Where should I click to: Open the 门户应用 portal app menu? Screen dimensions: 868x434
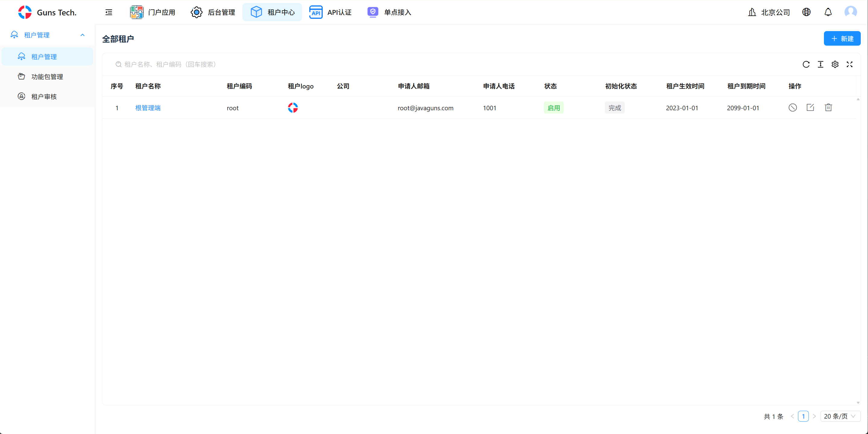pos(152,12)
